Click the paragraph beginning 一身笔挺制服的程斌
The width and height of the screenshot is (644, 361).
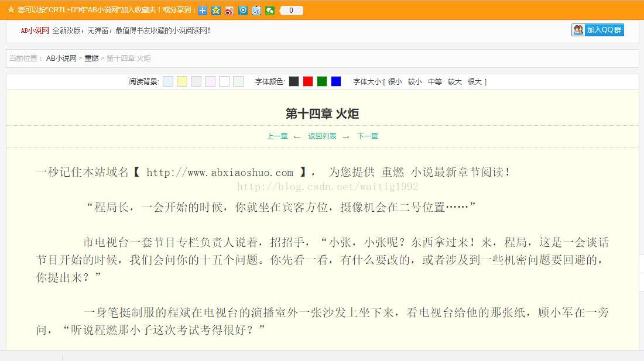[x=323, y=321]
